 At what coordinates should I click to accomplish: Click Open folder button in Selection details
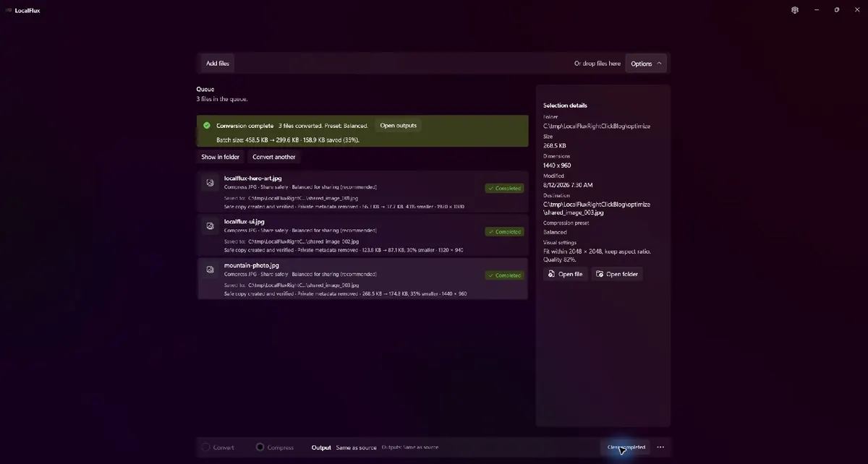coord(617,274)
